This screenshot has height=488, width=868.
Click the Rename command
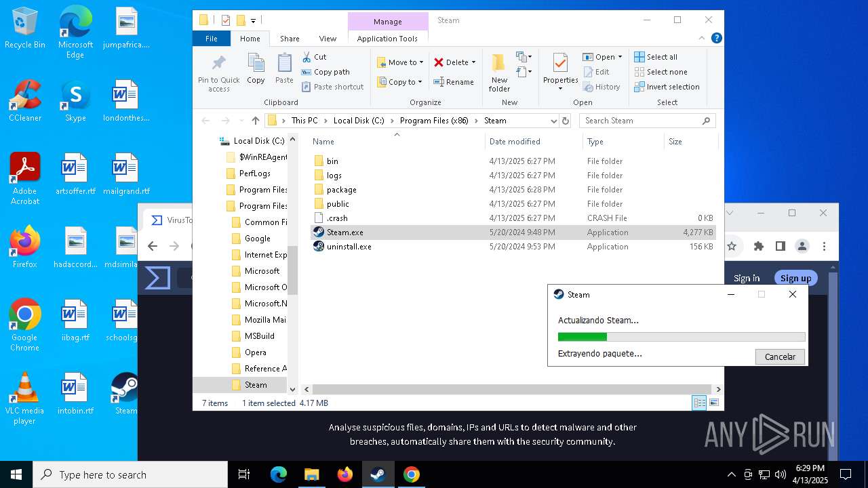454,82
